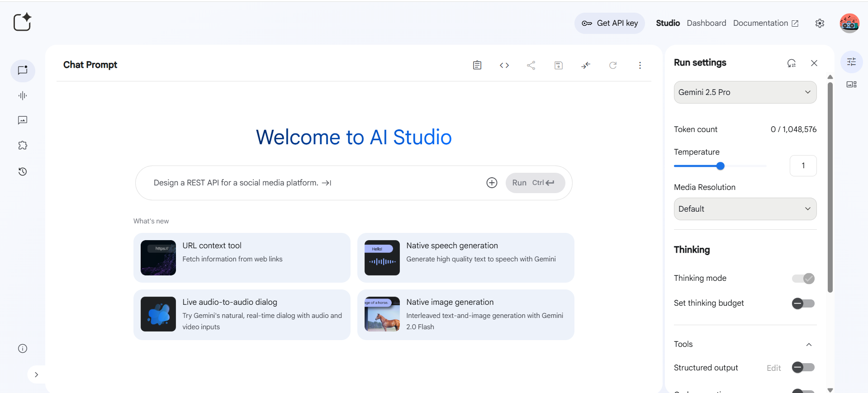This screenshot has width=868, height=393.
Task: Open the Media Resolution Default dropdown
Action: tap(745, 209)
